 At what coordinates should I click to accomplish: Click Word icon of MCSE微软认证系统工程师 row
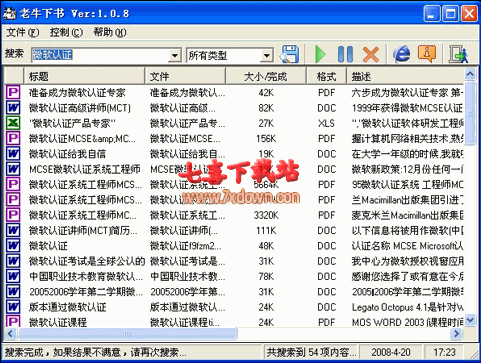(13, 169)
